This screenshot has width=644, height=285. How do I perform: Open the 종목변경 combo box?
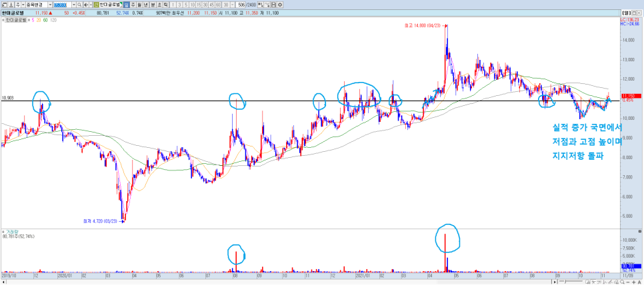click(x=39, y=5)
